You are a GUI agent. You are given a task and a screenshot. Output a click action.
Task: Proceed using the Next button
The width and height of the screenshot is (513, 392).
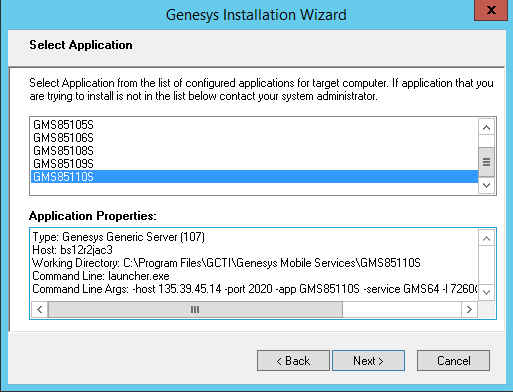click(x=368, y=360)
